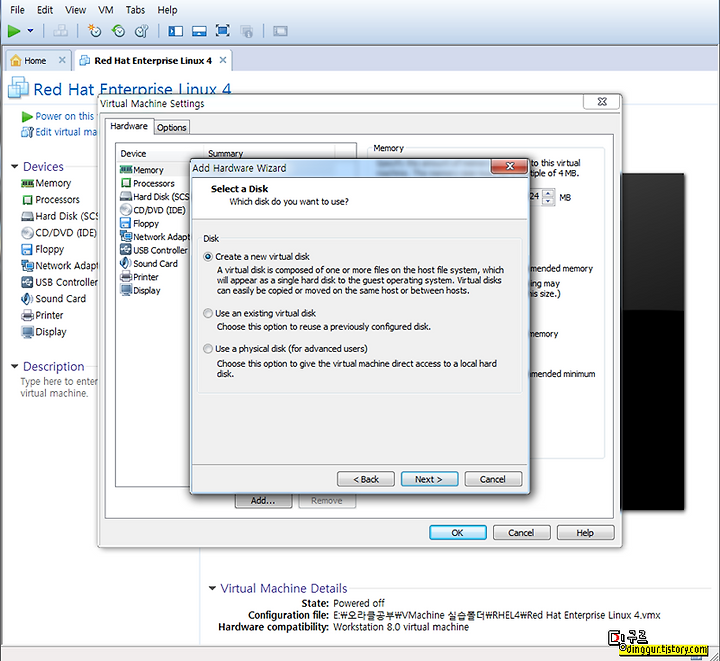Click Network Adapter in main window Devices
The image size is (720, 661).
[x=59, y=266]
